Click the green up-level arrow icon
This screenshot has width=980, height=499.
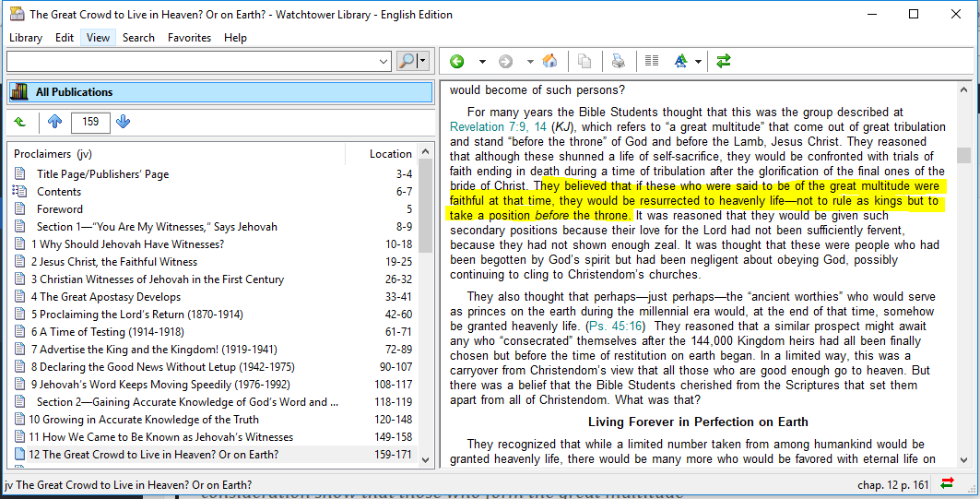pyautogui.click(x=20, y=122)
